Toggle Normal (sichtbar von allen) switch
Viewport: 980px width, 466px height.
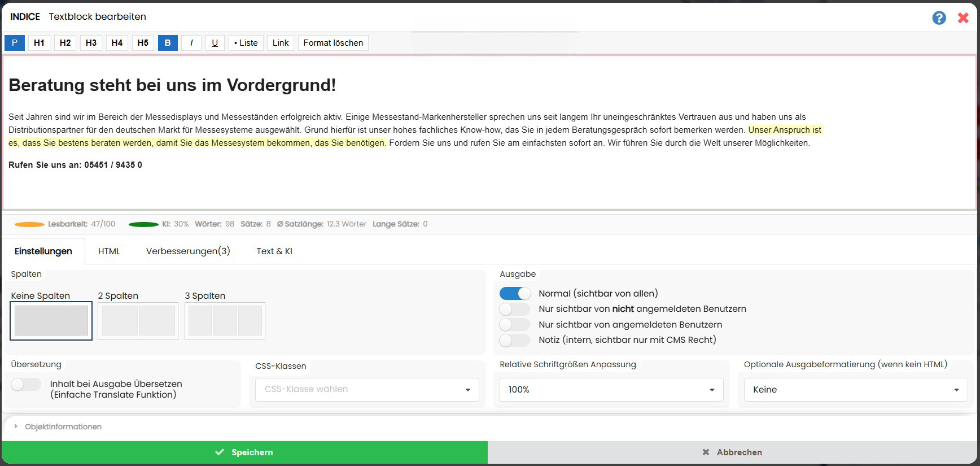pos(515,294)
